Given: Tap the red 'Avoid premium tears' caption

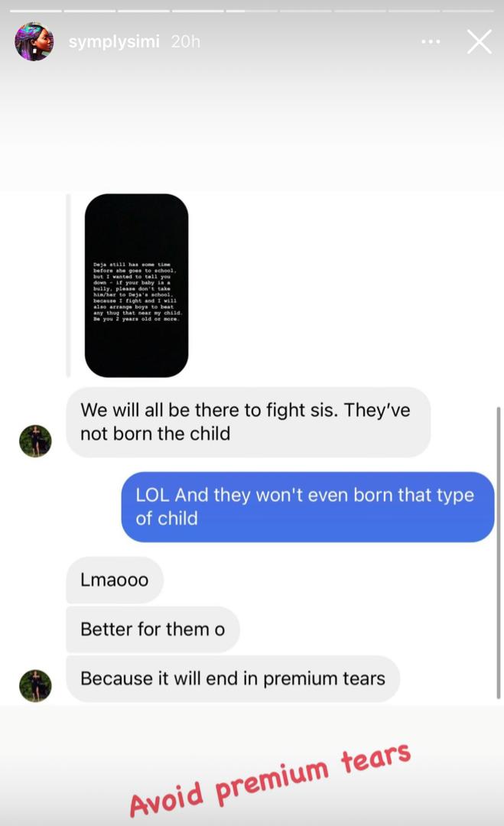Looking at the screenshot, I should point(270,781).
